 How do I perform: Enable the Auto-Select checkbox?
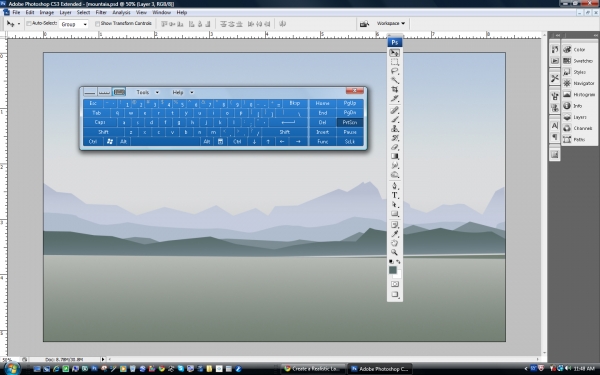tap(29, 24)
